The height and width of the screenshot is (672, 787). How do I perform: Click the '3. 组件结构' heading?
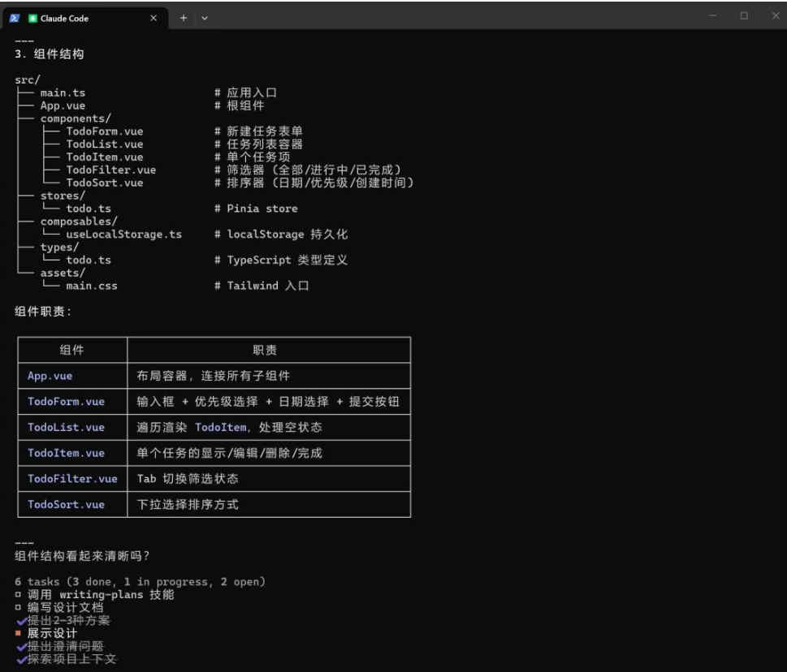(50, 54)
